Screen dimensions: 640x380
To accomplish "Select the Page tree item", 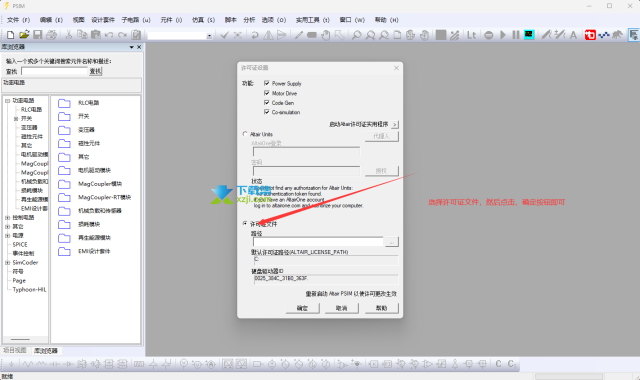I will [19, 280].
